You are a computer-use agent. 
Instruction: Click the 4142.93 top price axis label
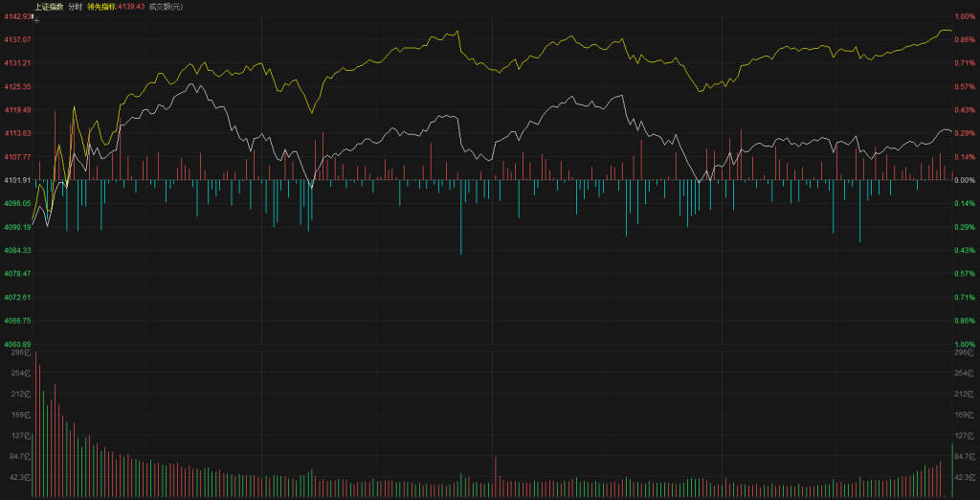coord(15,16)
